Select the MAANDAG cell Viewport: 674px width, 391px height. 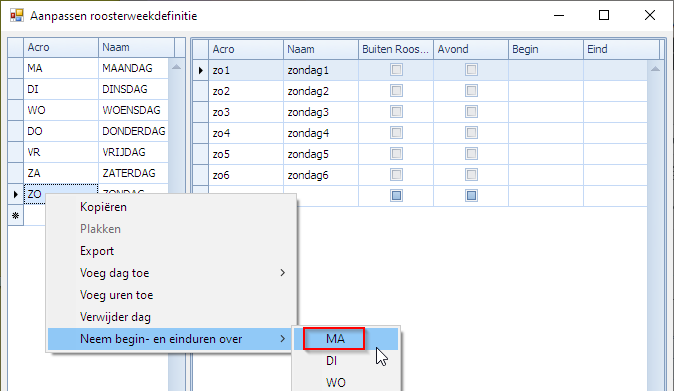pyautogui.click(x=133, y=68)
